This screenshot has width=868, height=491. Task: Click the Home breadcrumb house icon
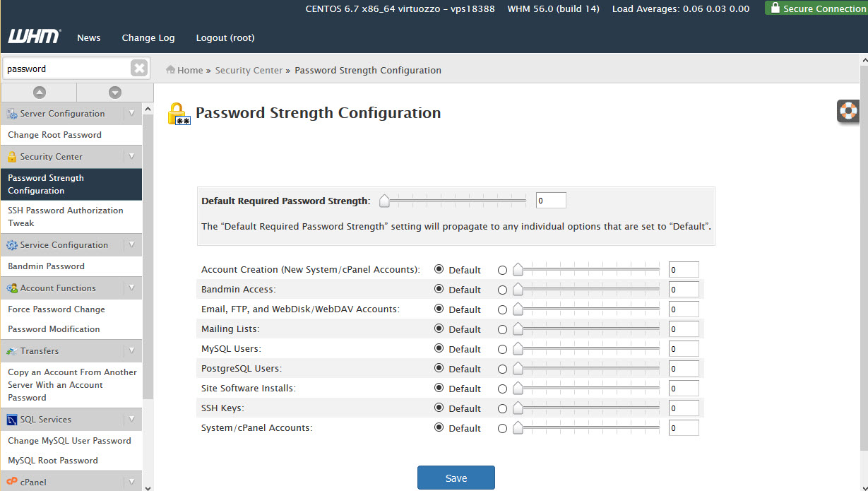pos(170,70)
